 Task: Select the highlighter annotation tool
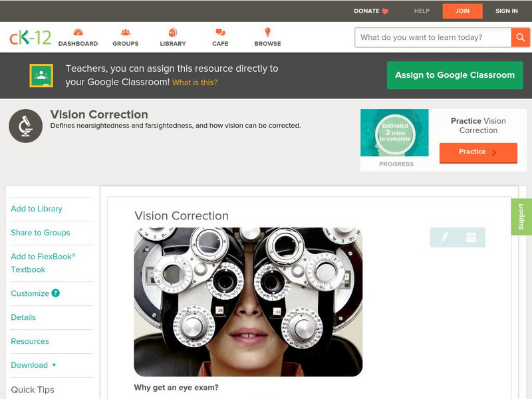coord(443,236)
